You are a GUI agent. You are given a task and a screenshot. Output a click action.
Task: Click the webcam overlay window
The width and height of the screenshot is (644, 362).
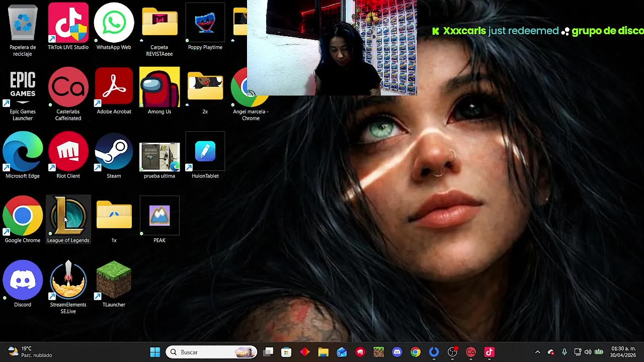tap(332, 48)
